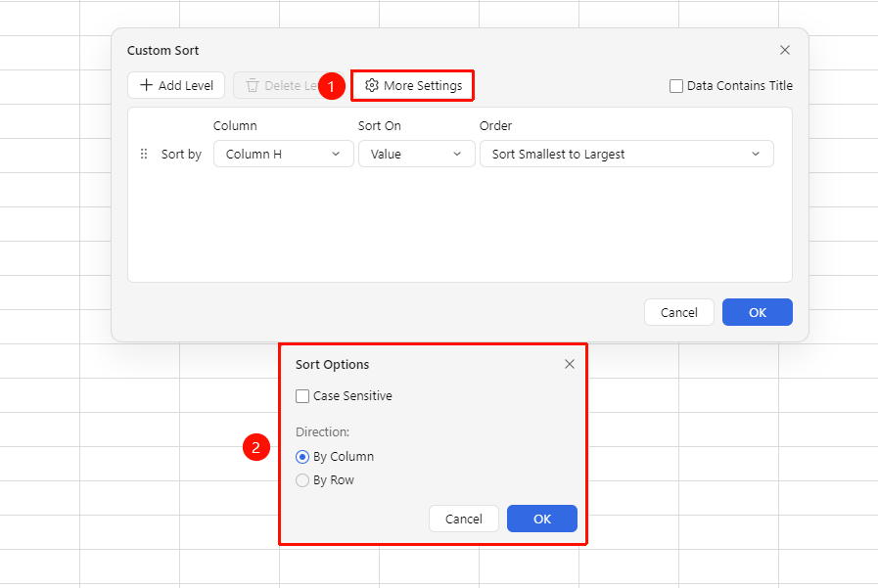Click OK in Sort Options

click(x=542, y=519)
